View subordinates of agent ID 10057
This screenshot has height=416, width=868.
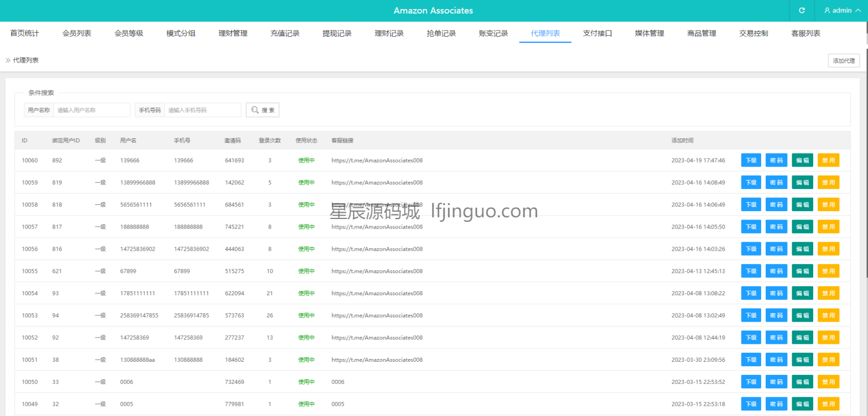[751, 226]
